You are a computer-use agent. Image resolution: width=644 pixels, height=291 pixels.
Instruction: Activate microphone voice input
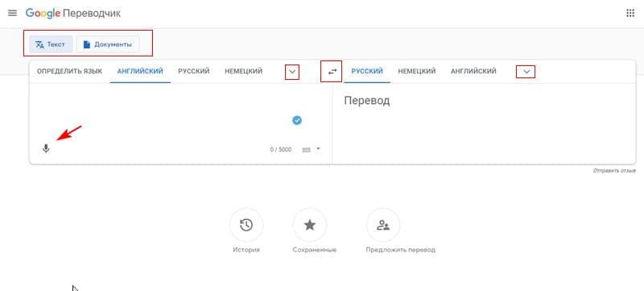pyautogui.click(x=46, y=148)
